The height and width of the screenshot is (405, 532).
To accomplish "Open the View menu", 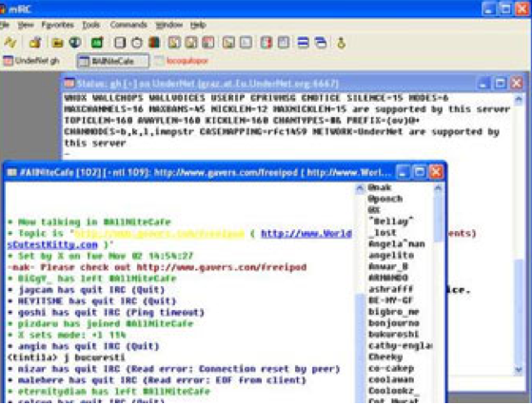I will 26,25.
